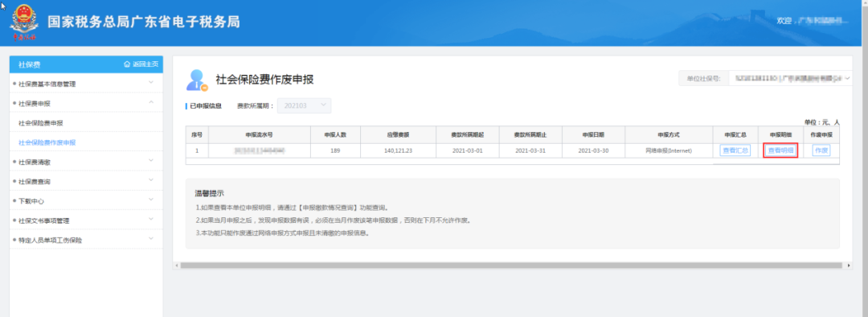Click the 申报人数 column header

[x=335, y=134]
